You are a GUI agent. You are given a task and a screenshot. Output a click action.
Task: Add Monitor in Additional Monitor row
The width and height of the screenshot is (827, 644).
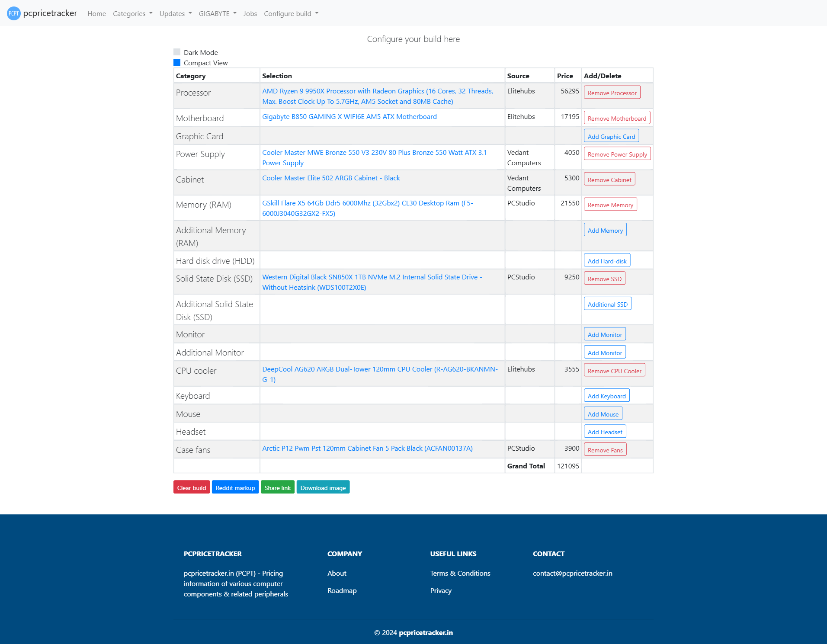point(605,352)
